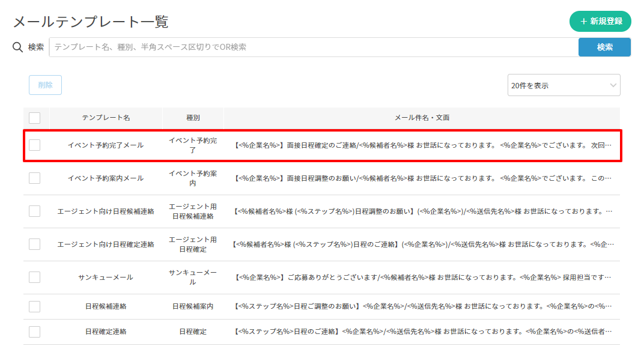Select the エージェント向け日程候補連絡 row checkbox
The height and width of the screenshot is (355, 644).
35,211
